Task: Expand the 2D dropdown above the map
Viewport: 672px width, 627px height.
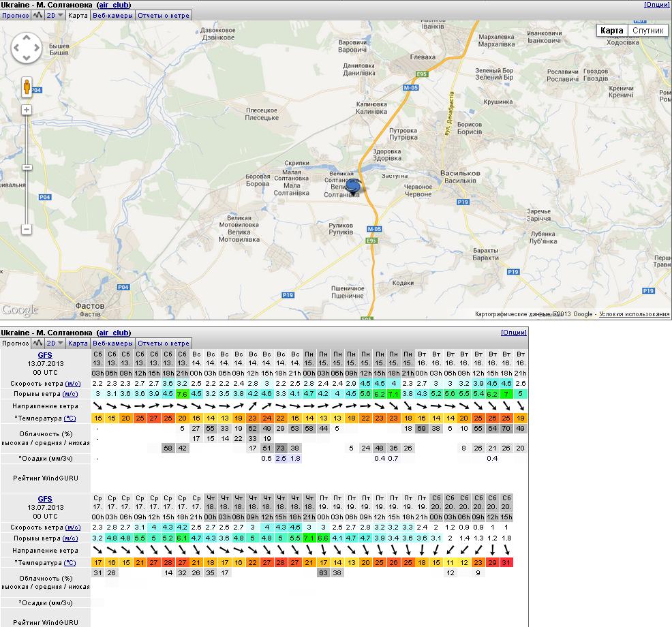Action: (55, 15)
